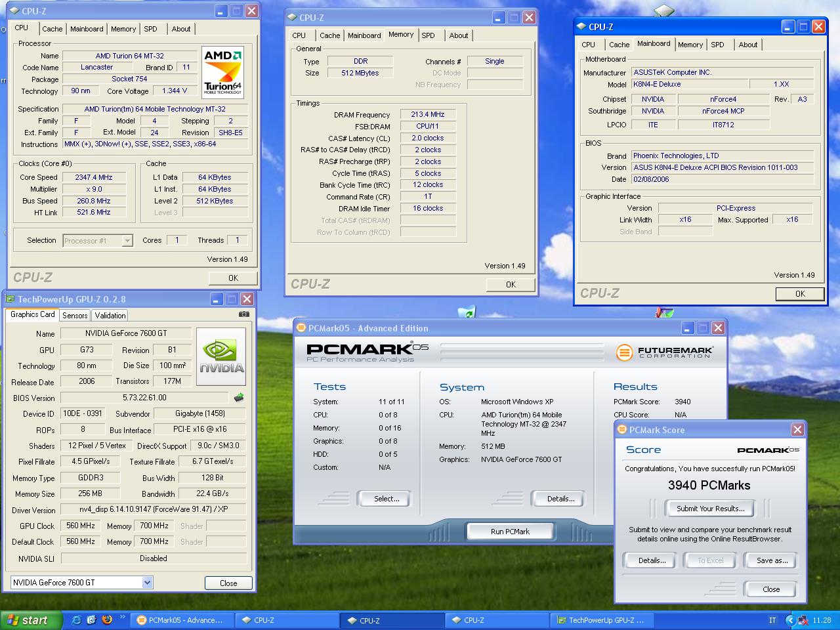Click the network tray icon beside the clock
Viewport: 840px width, 630px height.
tap(804, 620)
